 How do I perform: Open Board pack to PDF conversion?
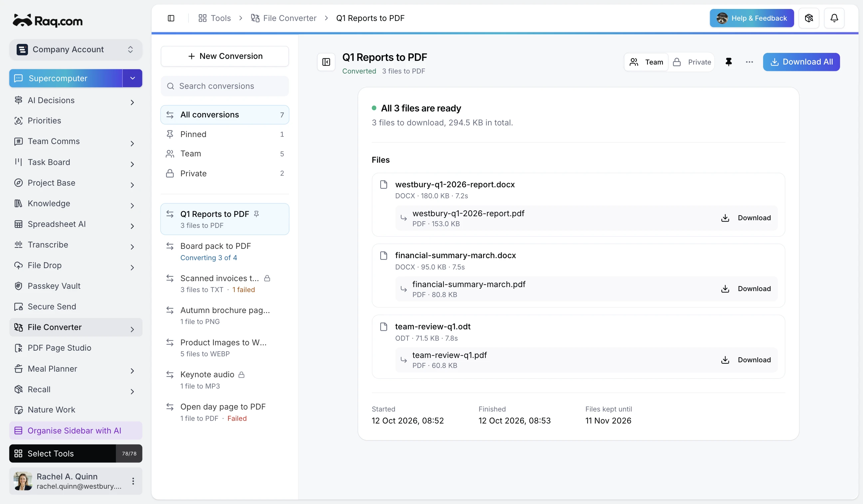click(225, 252)
